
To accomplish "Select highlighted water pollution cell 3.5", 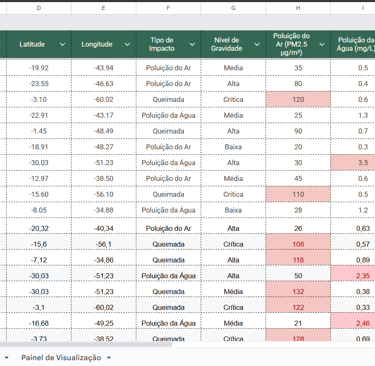I will (353, 163).
